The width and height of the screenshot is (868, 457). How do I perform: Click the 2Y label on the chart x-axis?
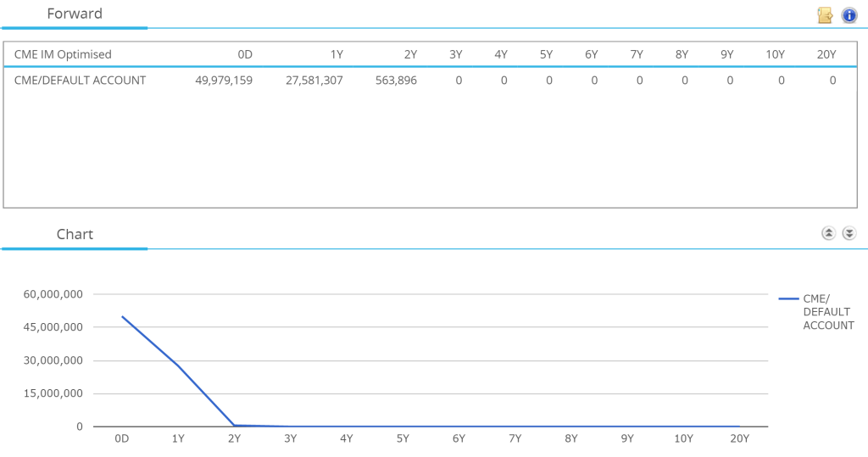[234, 438]
